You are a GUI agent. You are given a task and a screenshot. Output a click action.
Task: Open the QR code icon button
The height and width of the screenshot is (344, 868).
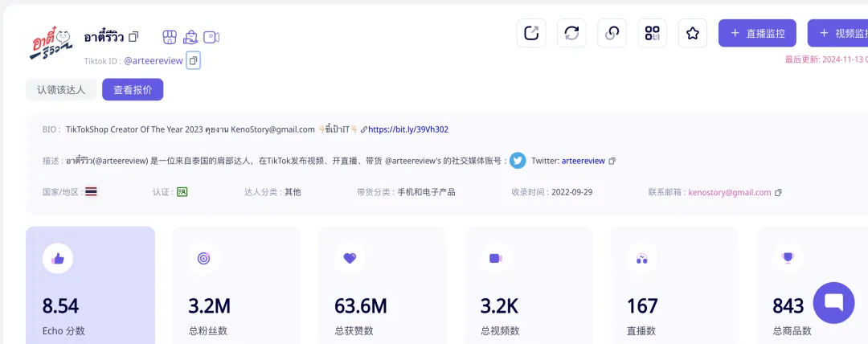pyautogui.click(x=652, y=33)
